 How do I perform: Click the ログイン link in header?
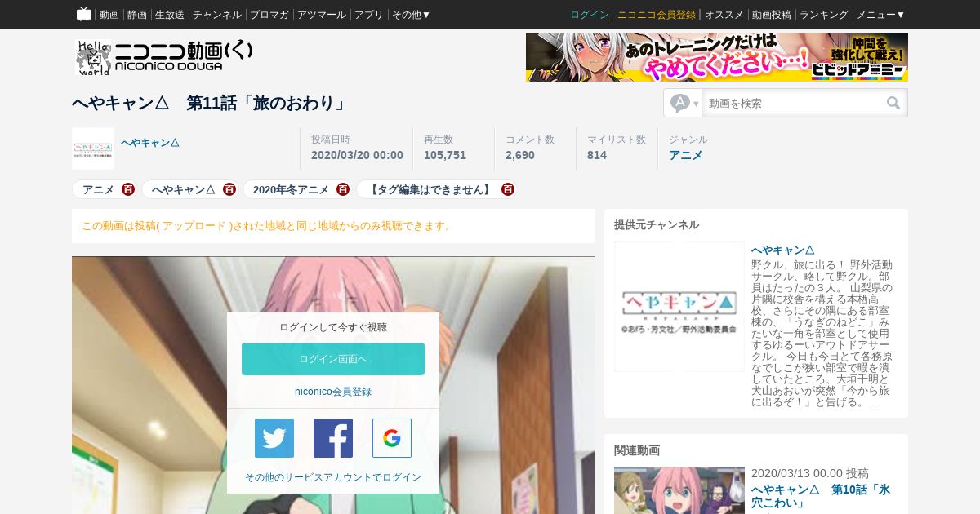pos(590,15)
